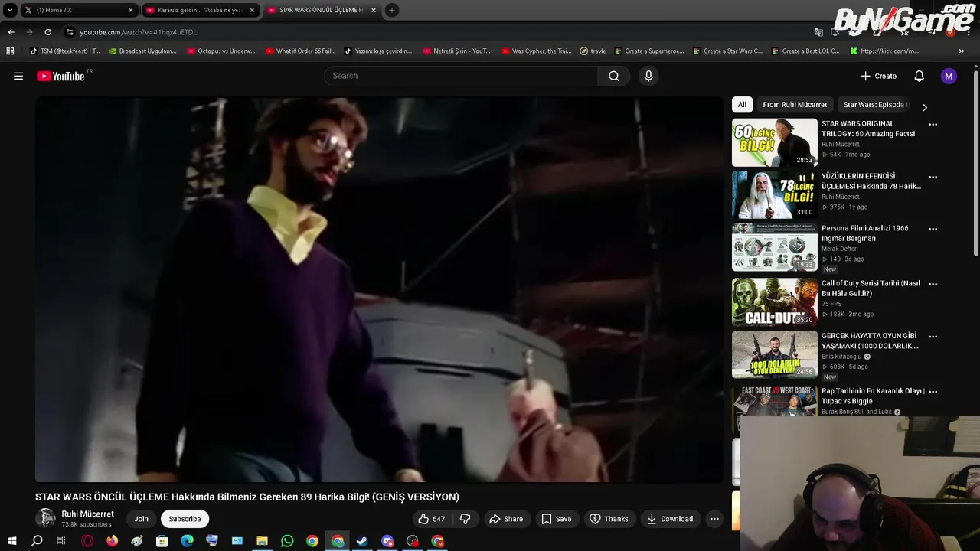Open Microsoft Edge from taskbar
This screenshot has height=551, width=980.
pos(187,541)
